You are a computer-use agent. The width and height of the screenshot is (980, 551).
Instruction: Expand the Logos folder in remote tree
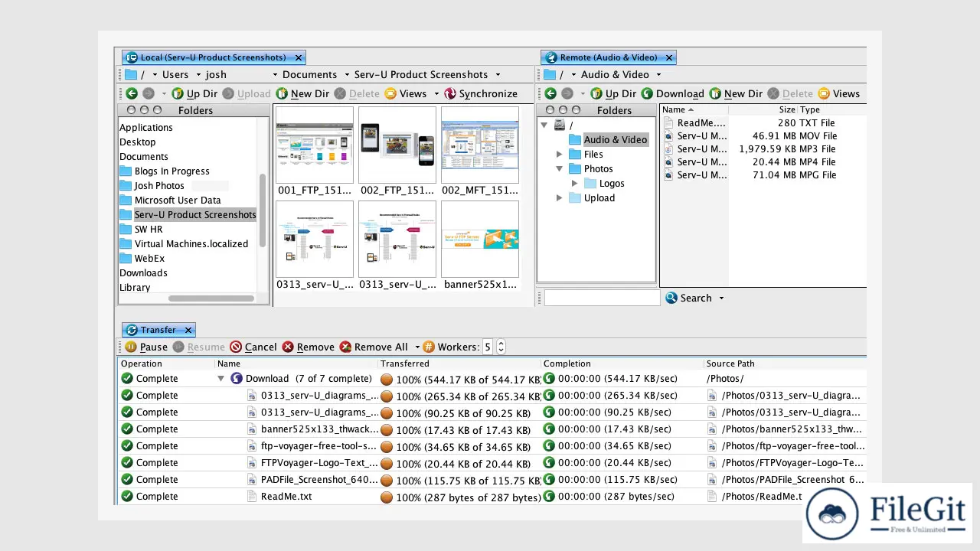574,184
